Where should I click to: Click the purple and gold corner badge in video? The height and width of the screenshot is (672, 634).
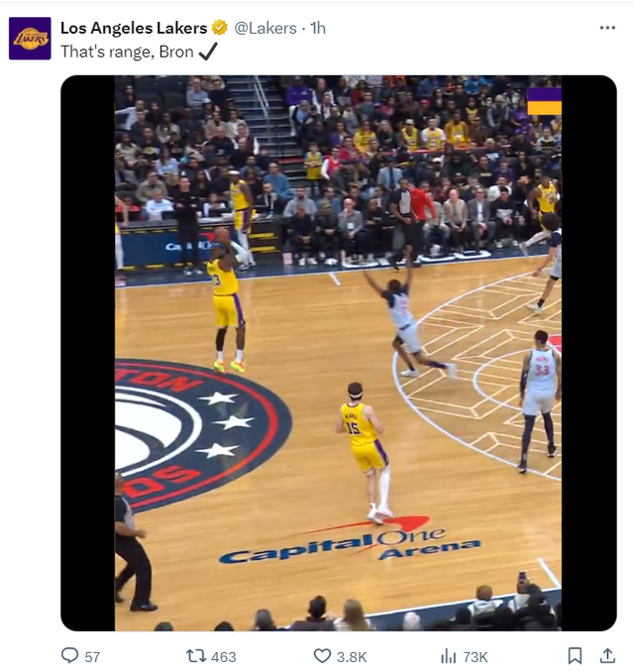pyautogui.click(x=544, y=101)
